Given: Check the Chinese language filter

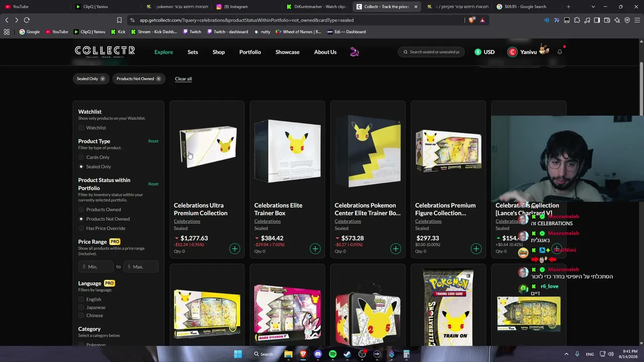Looking at the screenshot, I should pyautogui.click(x=81, y=315).
